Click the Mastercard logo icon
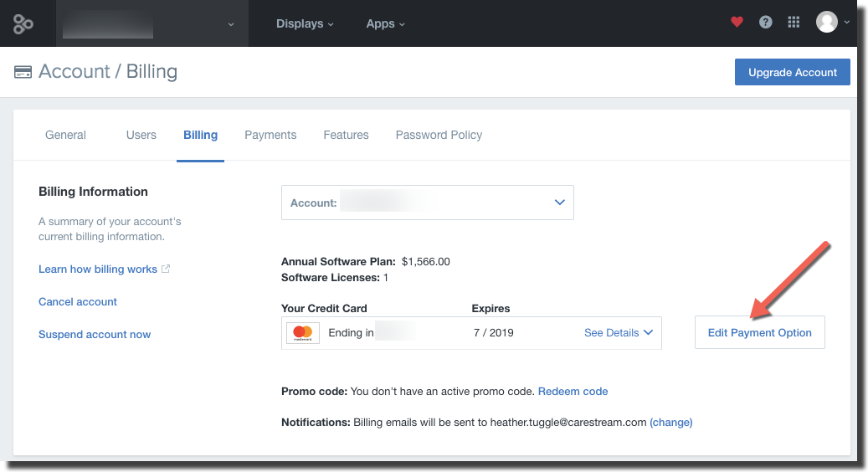This screenshot has width=868, height=472. point(303,333)
